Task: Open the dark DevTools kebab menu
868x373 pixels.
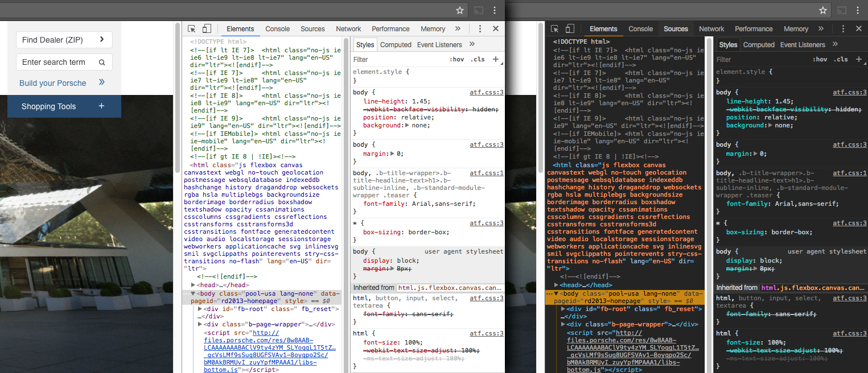Action: (843, 29)
